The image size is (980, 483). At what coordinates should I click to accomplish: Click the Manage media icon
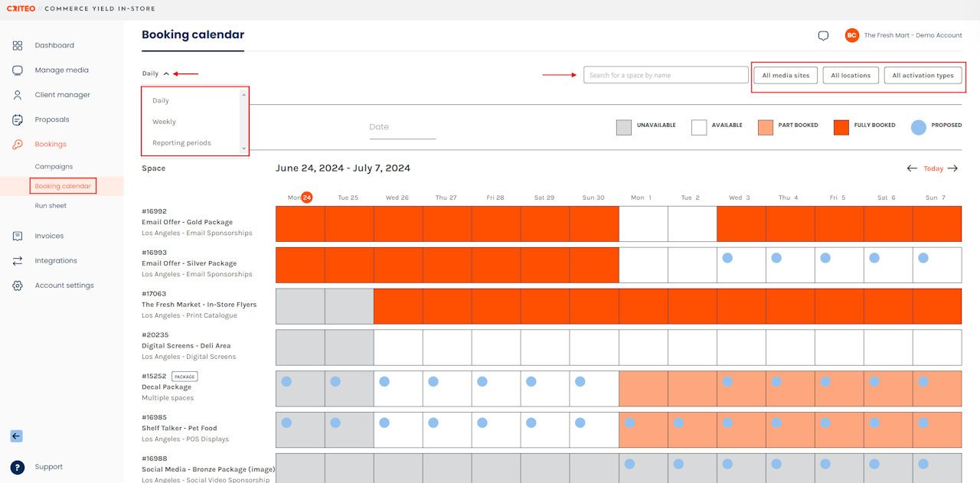(18, 70)
